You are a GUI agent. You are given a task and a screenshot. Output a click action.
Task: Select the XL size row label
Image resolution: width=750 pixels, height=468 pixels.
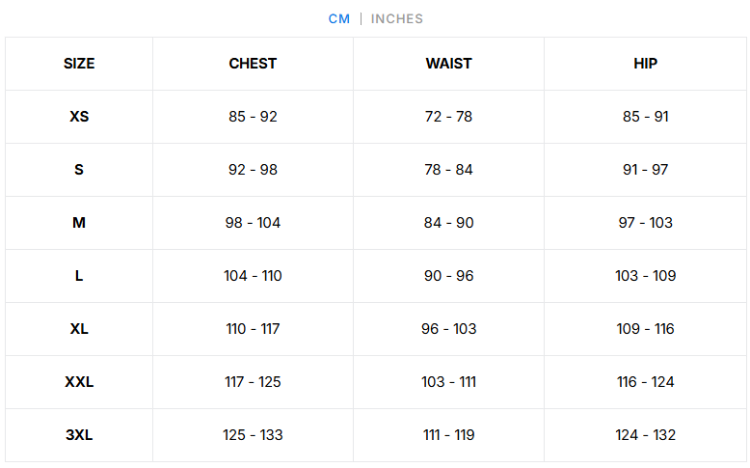pyautogui.click(x=79, y=329)
